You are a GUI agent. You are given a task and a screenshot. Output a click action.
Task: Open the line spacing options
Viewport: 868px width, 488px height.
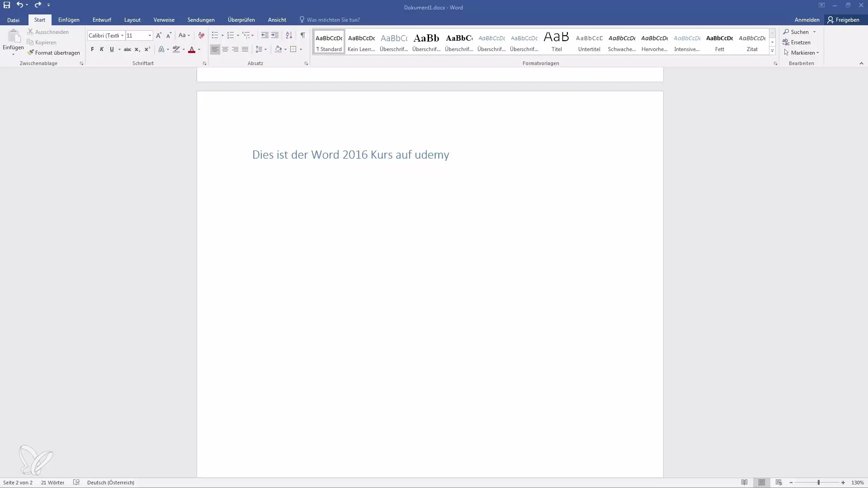pos(259,50)
